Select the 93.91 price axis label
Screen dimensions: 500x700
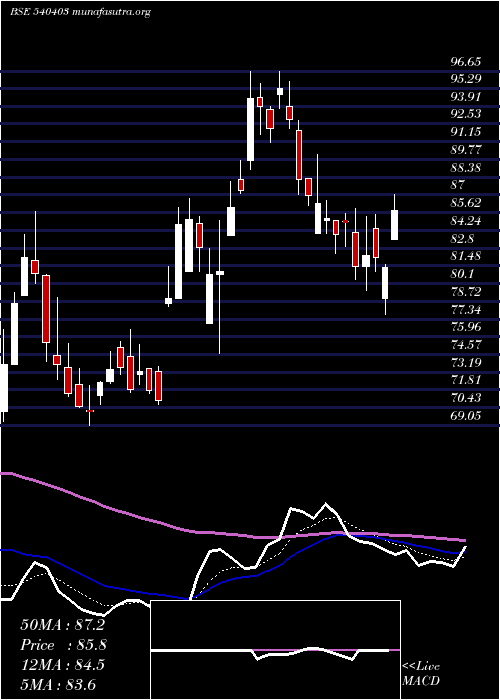(466, 97)
